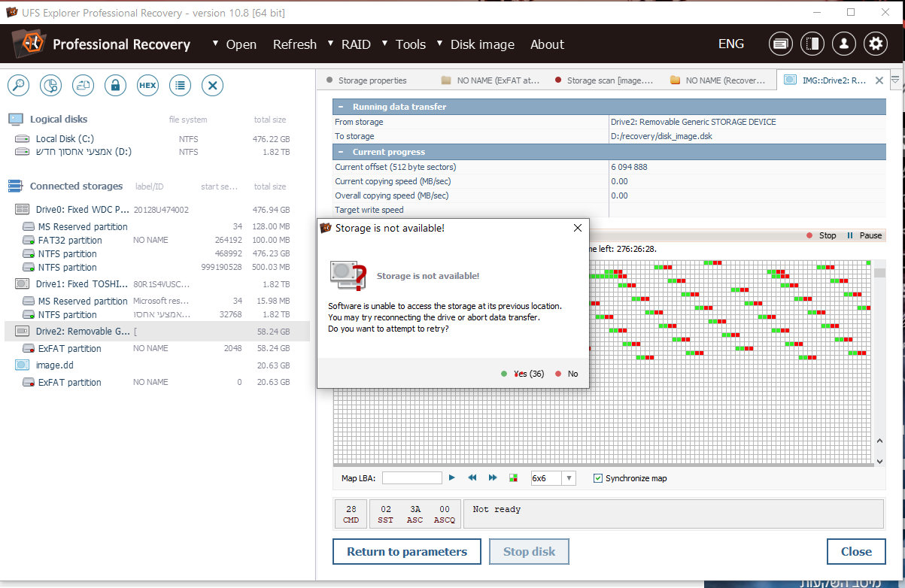Open the RAID menu
The height and width of the screenshot is (588, 905).
355,44
